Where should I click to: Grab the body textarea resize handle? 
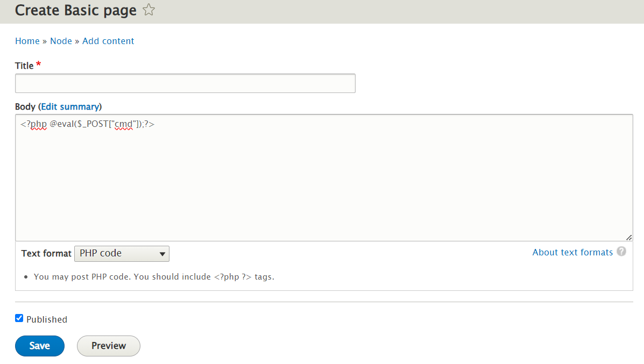[x=629, y=238]
